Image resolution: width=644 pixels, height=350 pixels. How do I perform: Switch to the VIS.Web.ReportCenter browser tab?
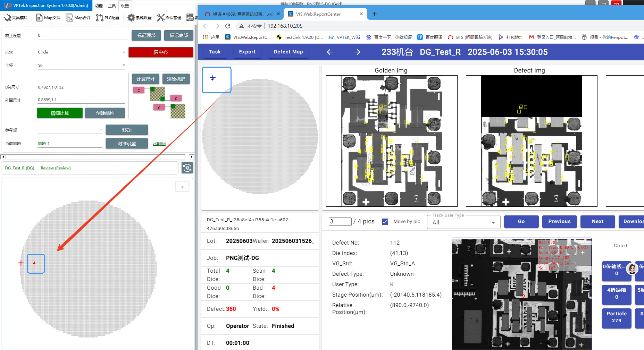click(326, 14)
